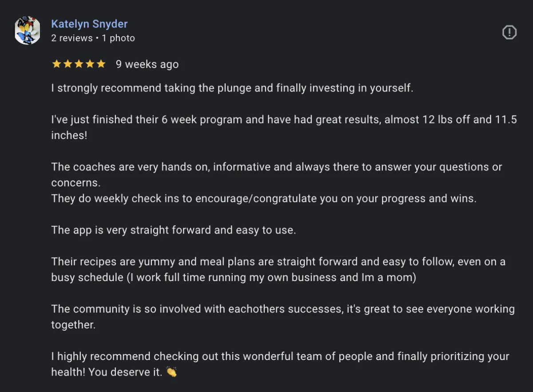Click the fourth gold star in the rating
The image size is (533, 392).
pos(90,64)
